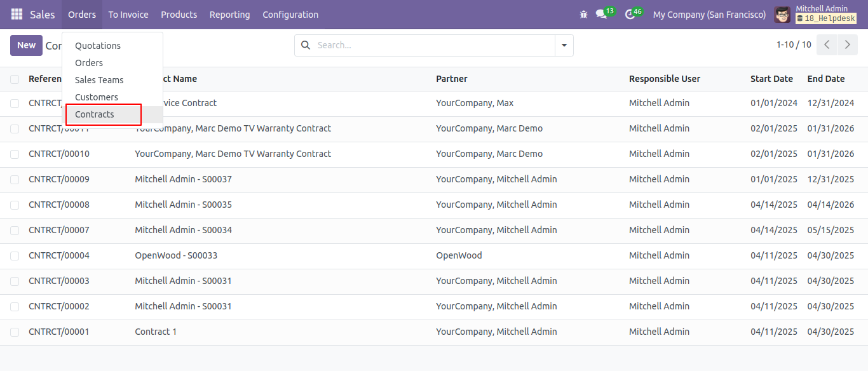
Task: Open the conversations chat icon
Action: (601, 14)
